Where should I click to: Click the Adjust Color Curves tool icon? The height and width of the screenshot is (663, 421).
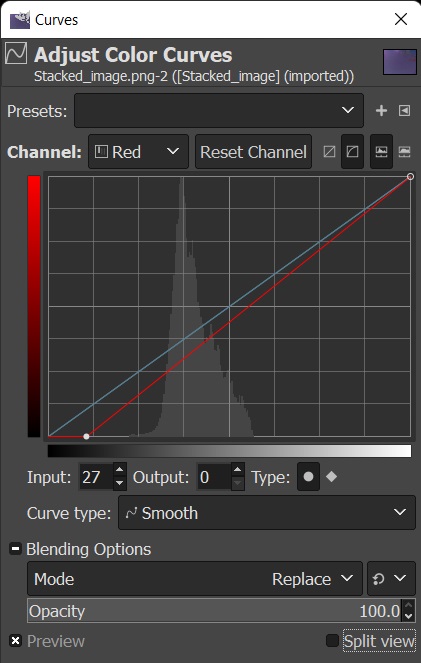[x=16, y=53]
